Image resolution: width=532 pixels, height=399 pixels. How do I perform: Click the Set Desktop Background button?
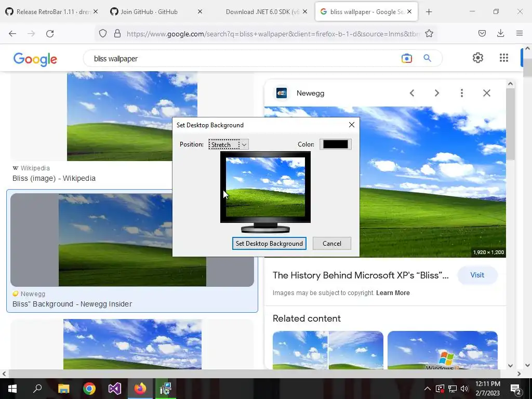pyautogui.click(x=269, y=243)
